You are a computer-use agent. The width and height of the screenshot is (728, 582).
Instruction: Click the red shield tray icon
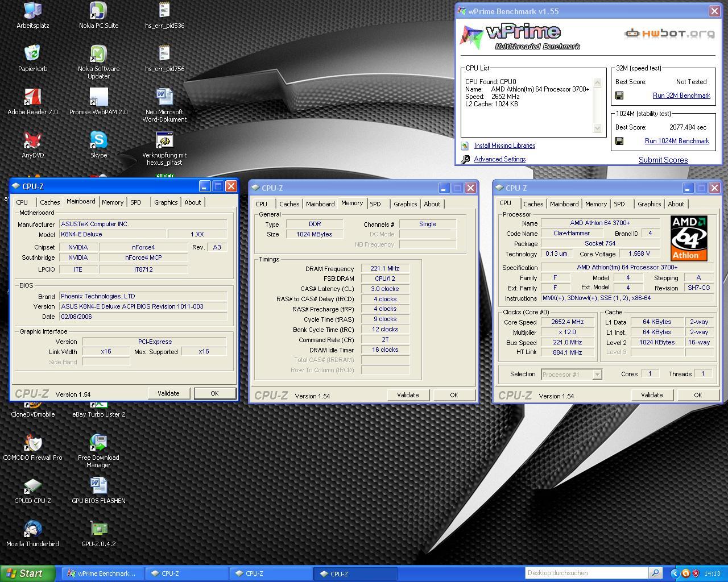696,573
